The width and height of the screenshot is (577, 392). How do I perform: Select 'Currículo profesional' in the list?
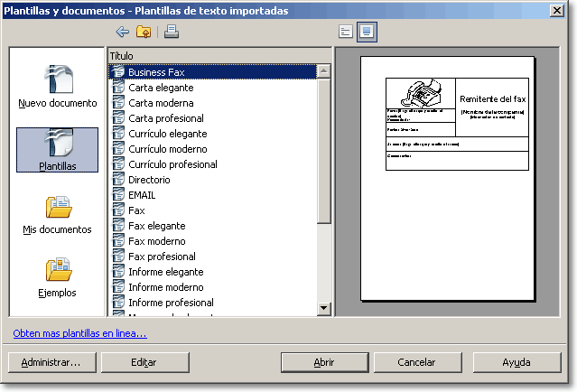coord(172,164)
